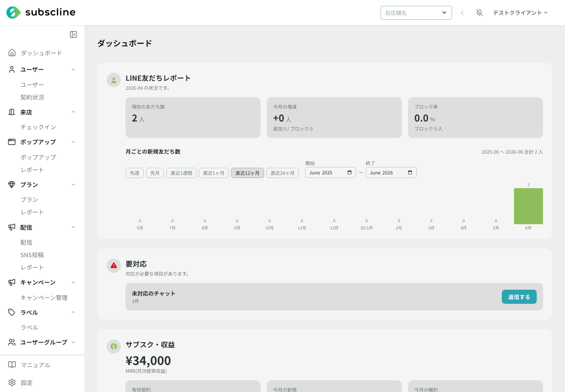565x392 pixels.
Task: Select the 直近1ヶ月 range filter
Action: point(214,173)
